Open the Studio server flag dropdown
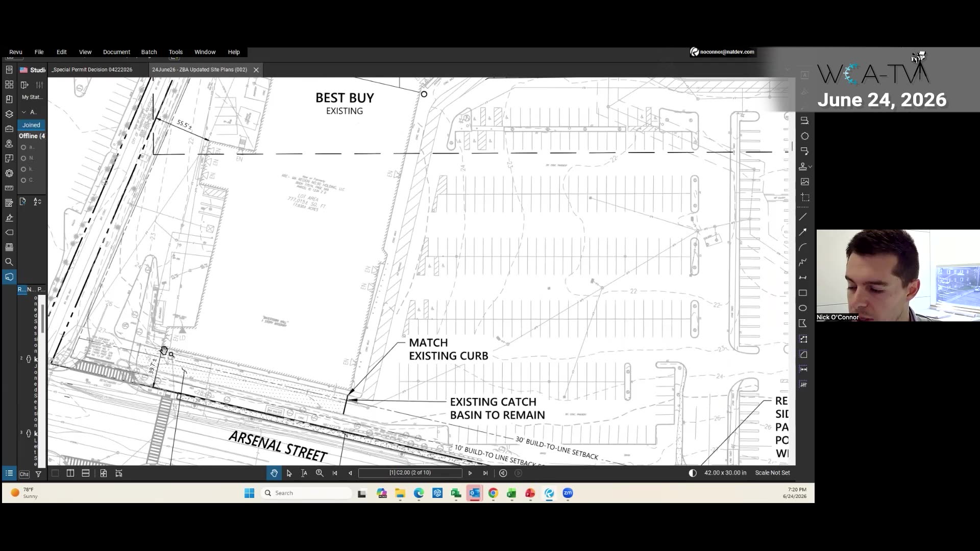The image size is (980, 551). [x=23, y=70]
